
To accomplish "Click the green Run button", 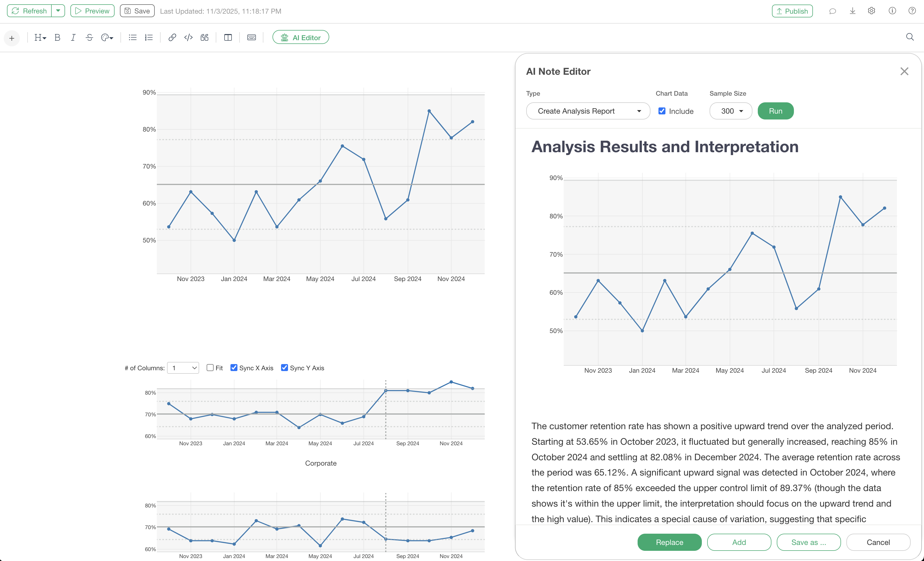I will [x=775, y=111].
